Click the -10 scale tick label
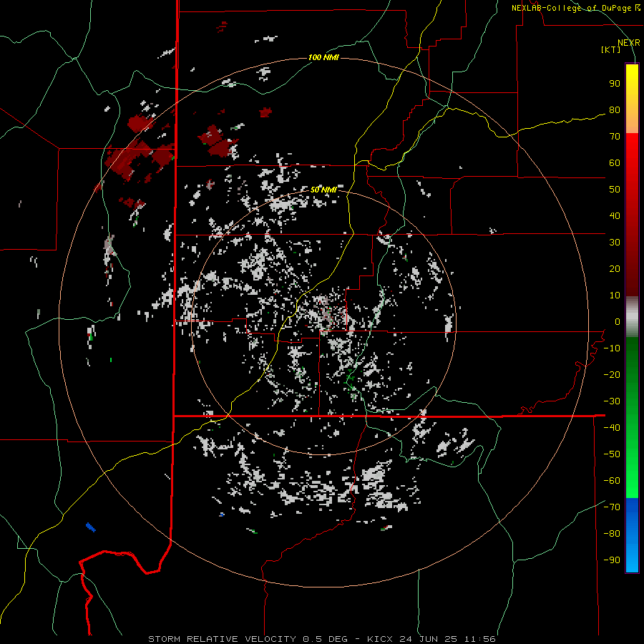 [612, 348]
